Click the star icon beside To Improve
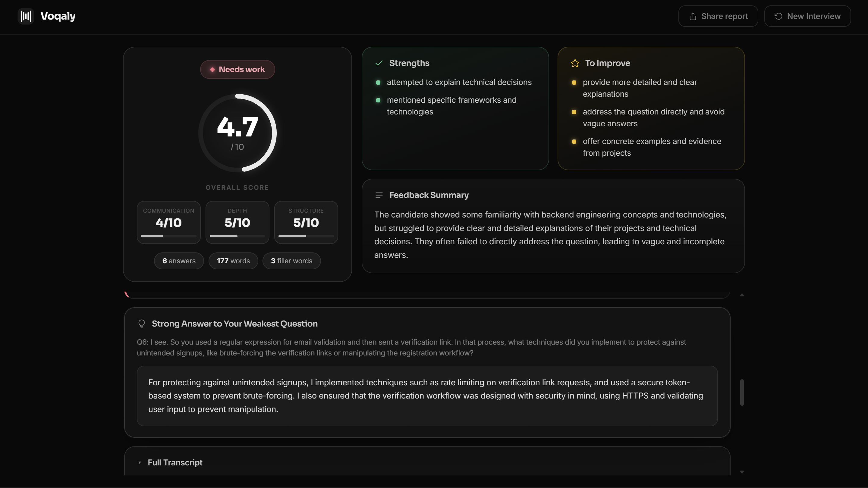The image size is (868, 488). coord(575,63)
